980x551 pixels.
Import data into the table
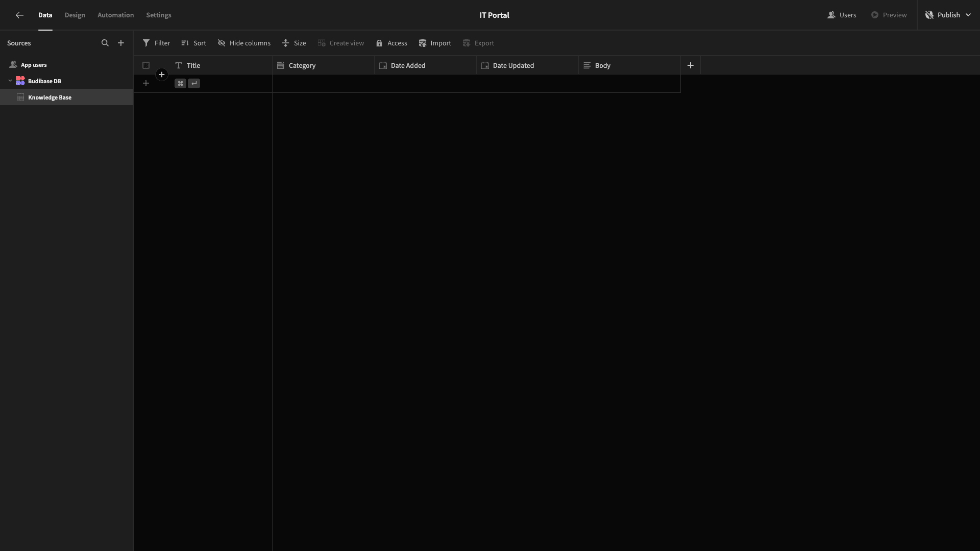pyautogui.click(x=435, y=43)
